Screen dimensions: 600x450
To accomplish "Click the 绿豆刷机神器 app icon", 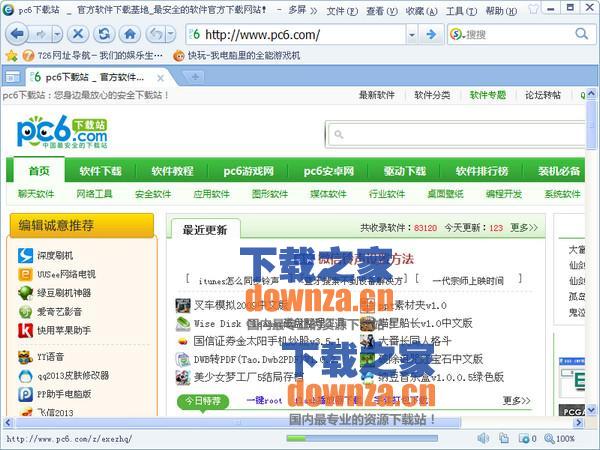I will coord(25,293).
